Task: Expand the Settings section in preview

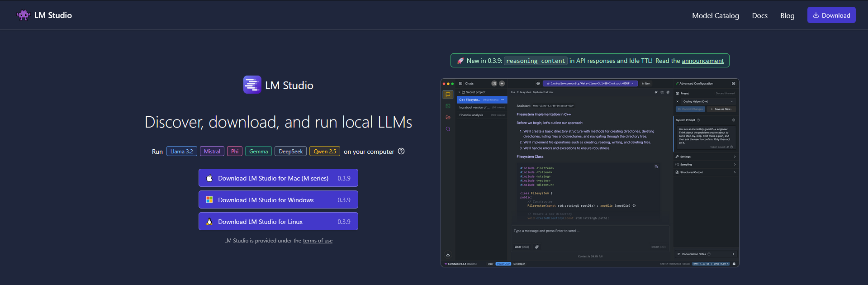Action: (x=706, y=157)
